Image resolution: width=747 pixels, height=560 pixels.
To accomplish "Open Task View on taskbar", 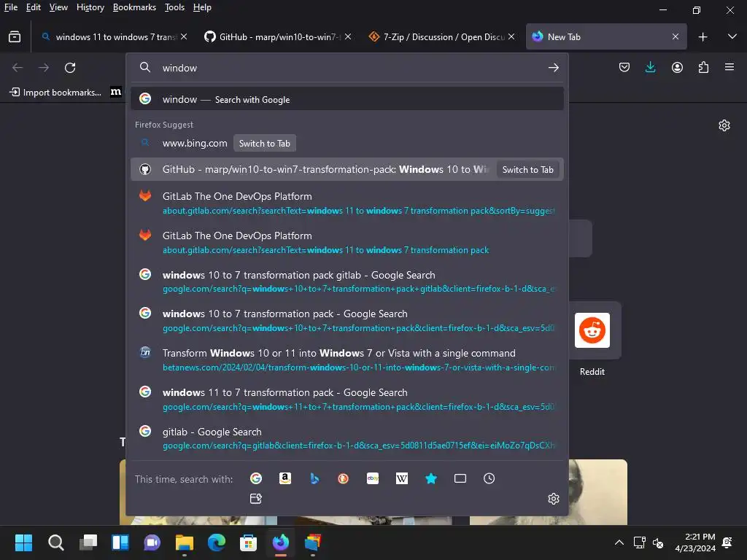I will [x=88, y=542].
